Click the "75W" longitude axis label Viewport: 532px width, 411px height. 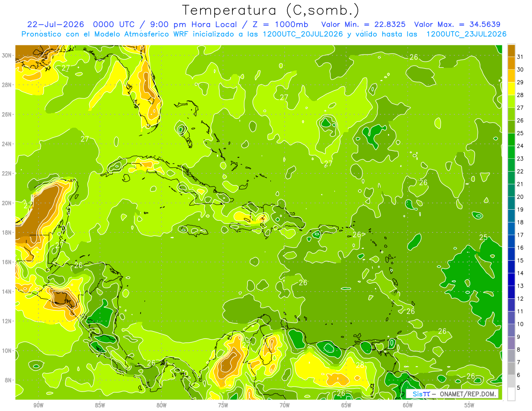(x=223, y=405)
